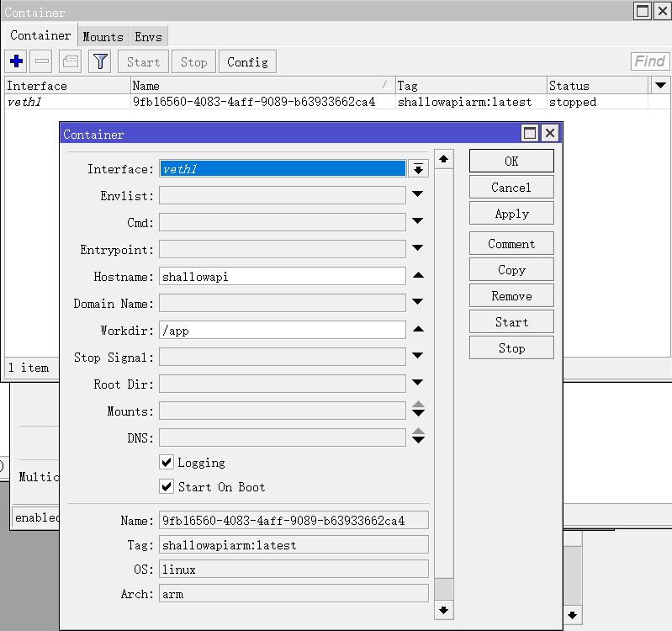The image size is (672, 631).
Task: Focus the Workdir input field
Action: pyautogui.click(x=283, y=331)
